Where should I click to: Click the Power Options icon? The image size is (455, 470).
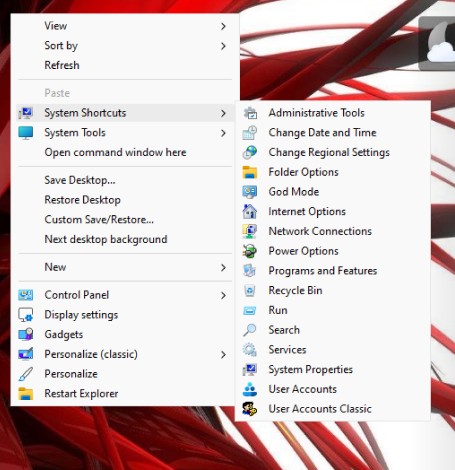(x=250, y=251)
